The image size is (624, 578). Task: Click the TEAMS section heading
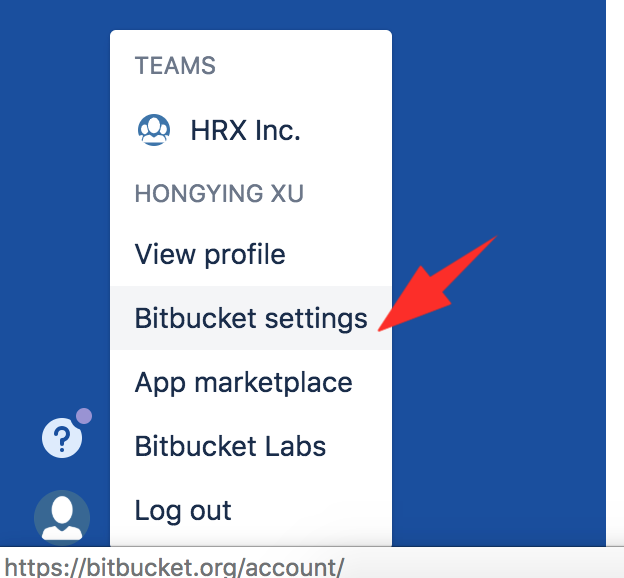pos(175,66)
